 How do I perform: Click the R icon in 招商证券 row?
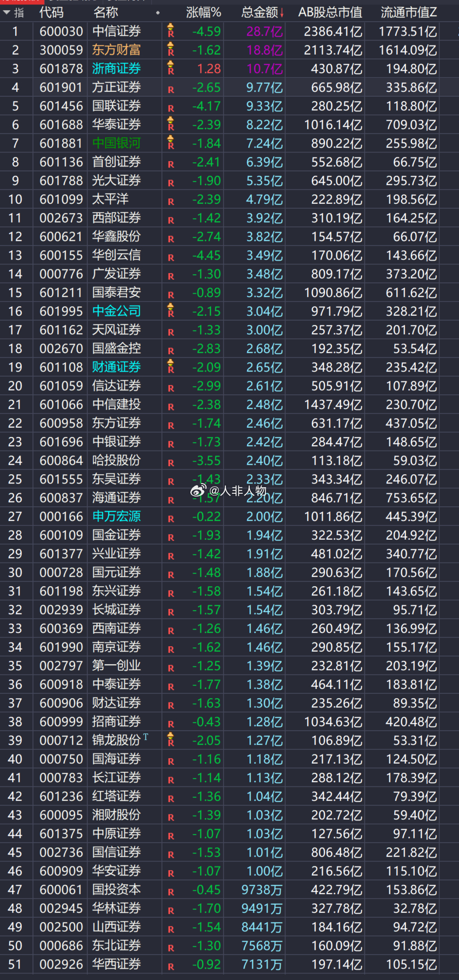(x=171, y=724)
